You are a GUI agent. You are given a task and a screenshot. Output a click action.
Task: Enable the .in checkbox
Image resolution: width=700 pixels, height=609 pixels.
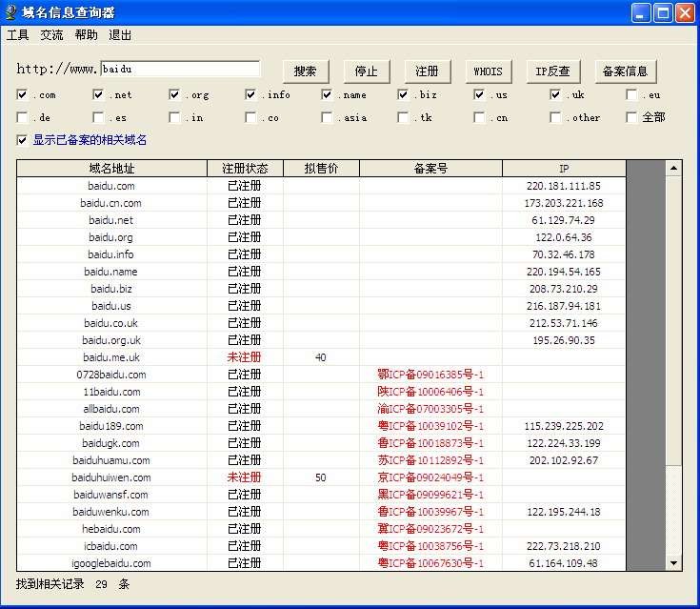(x=174, y=117)
